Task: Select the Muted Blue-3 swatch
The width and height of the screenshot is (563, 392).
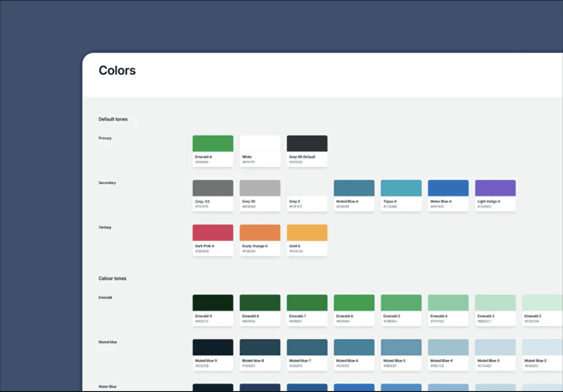Action: 495,355
